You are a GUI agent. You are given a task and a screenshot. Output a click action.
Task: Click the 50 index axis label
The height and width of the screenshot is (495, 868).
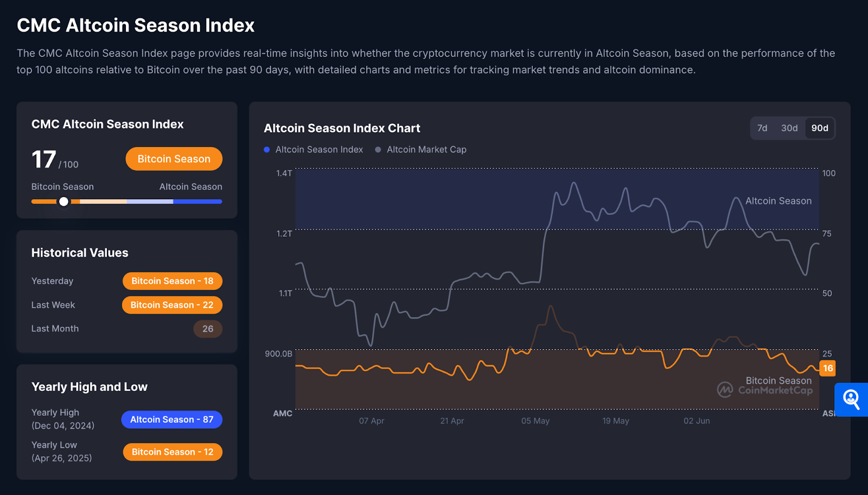[827, 293]
